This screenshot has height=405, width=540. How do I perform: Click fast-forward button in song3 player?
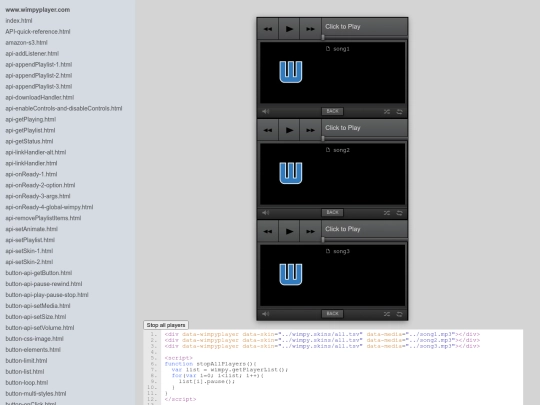coord(310,231)
